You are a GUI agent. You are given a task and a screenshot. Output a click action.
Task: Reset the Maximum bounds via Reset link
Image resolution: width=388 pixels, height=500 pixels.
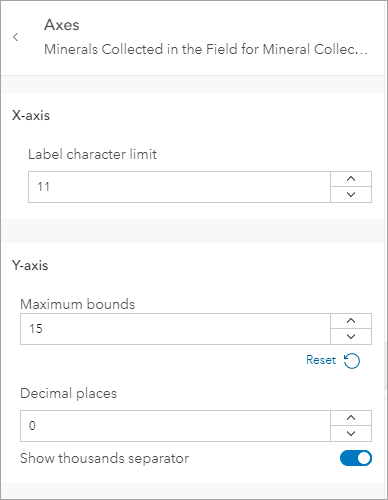[x=321, y=360]
